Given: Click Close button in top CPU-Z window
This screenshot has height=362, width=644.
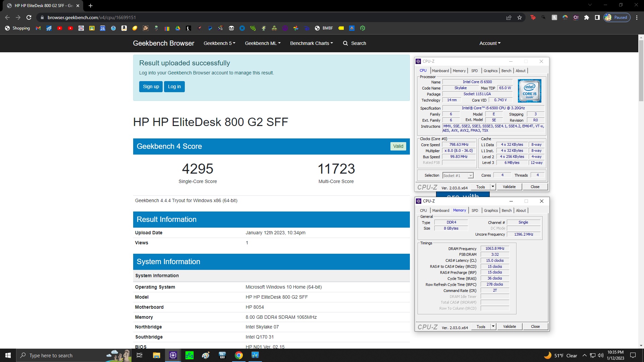Looking at the screenshot, I should pyautogui.click(x=535, y=187).
